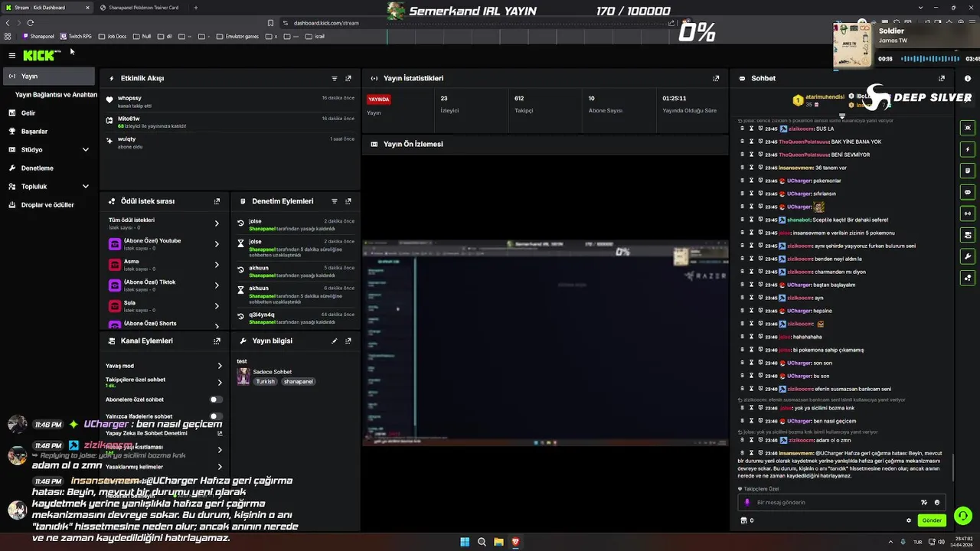The image size is (980, 551).
Task: Open Twitch RPG bookmark
Action: pyautogui.click(x=76, y=36)
